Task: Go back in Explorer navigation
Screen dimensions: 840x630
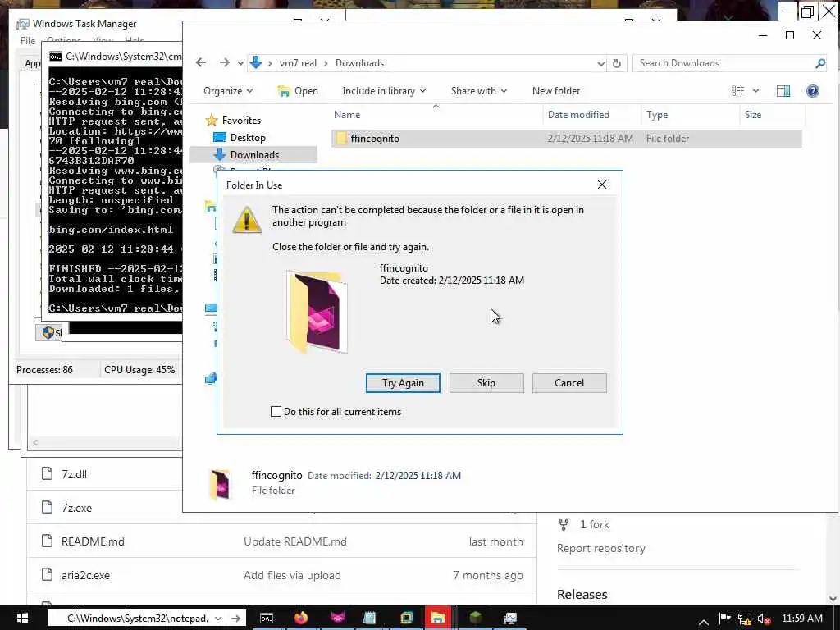Action: pyautogui.click(x=201, y=62)
